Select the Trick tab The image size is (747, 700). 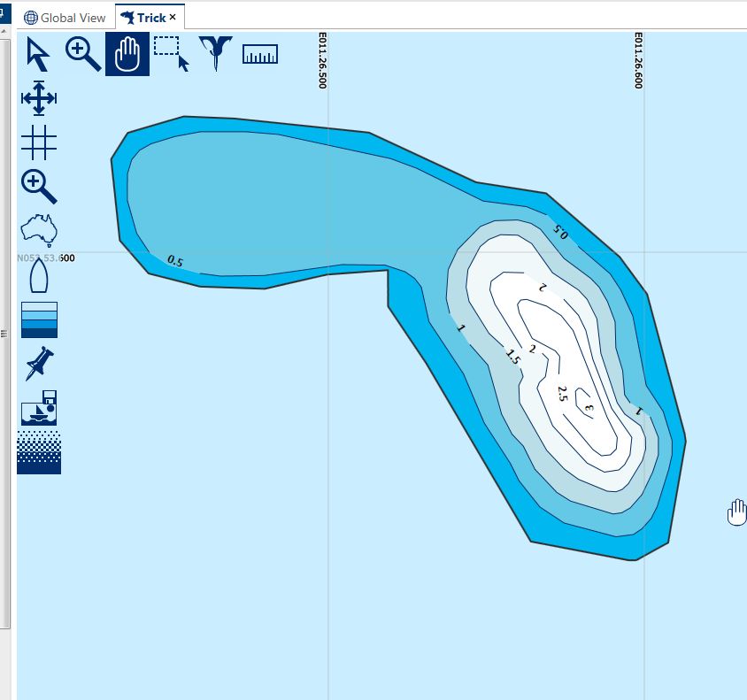(x=143, y=18)
